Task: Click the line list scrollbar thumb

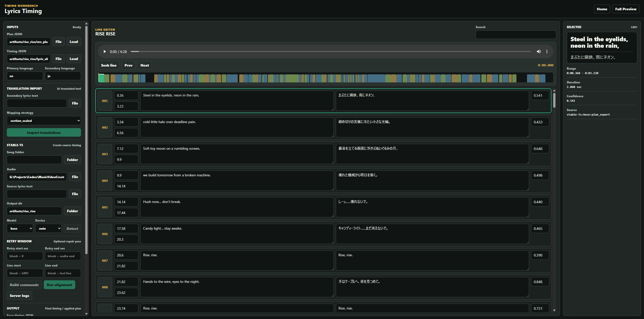Action: point(554,100)
